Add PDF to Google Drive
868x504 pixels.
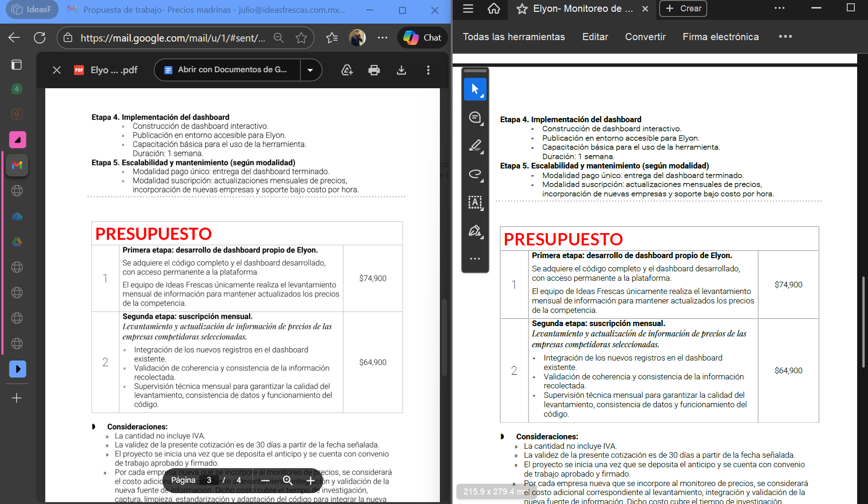(x=347, y=70)
